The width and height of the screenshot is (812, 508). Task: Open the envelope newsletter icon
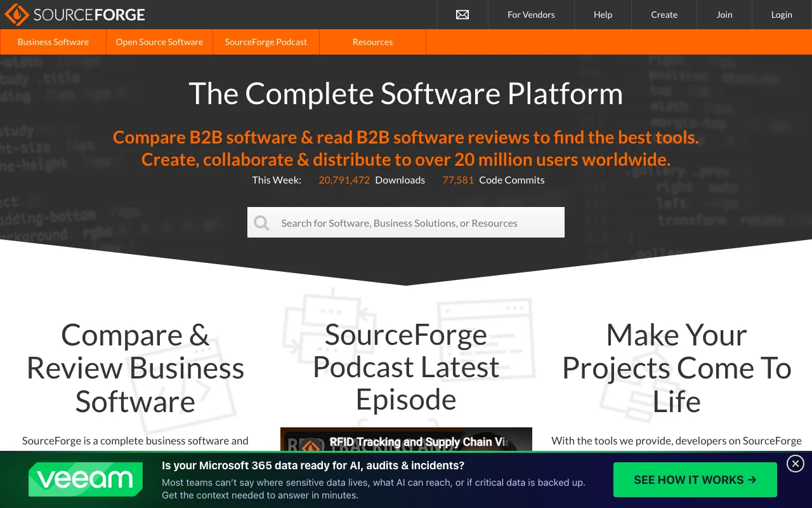pos(462,15)
